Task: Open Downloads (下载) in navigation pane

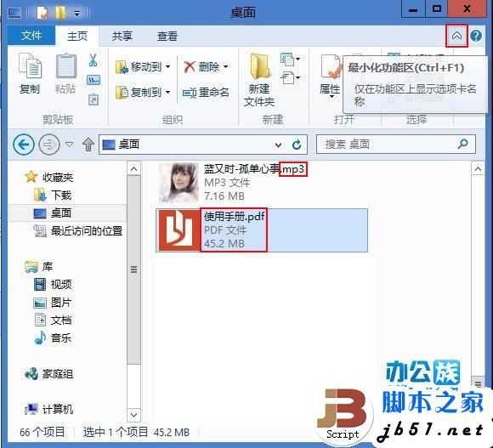Action: 53,196
